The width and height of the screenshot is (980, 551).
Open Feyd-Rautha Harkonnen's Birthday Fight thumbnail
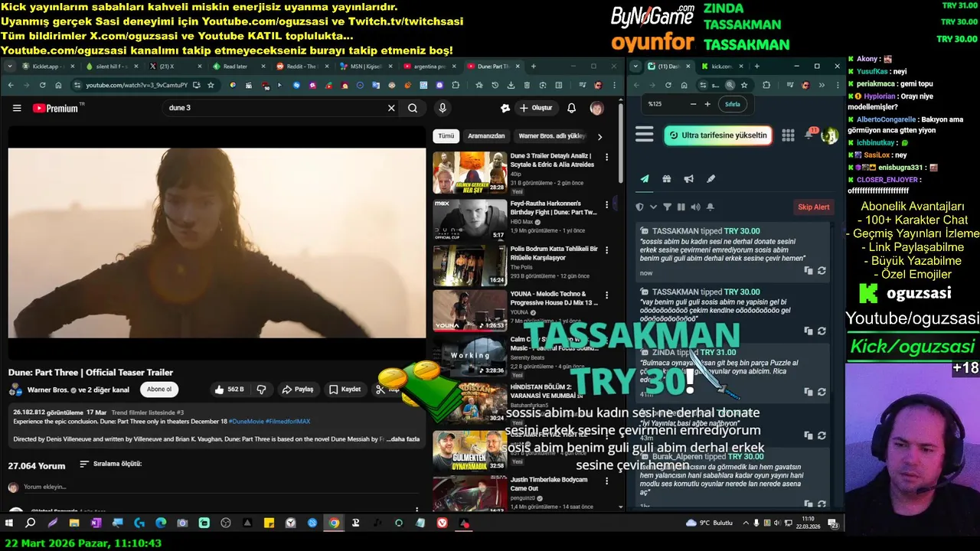click(470, 220)
